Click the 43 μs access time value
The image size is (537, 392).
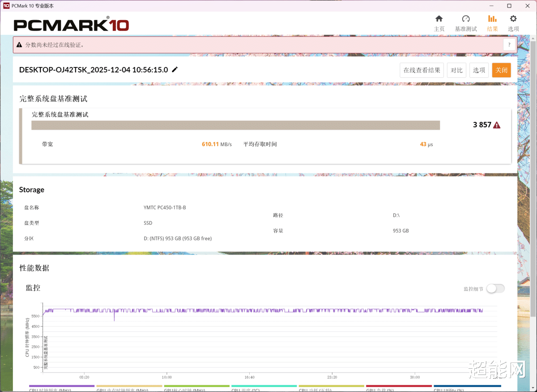(426, 144)
